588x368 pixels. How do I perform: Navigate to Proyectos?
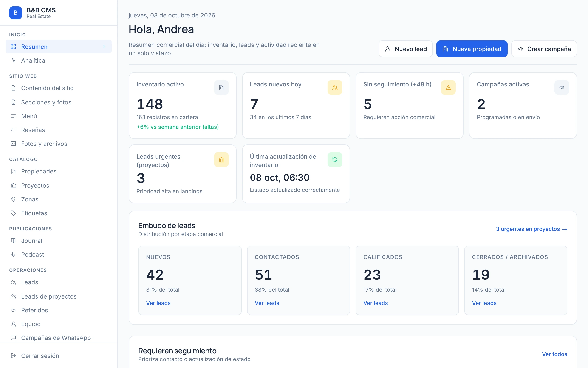coord(59,185)
